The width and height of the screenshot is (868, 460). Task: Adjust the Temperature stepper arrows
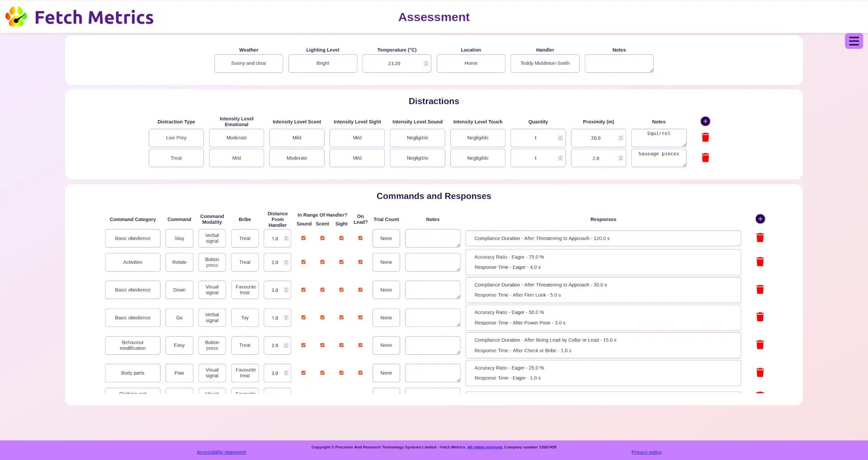(x=426, y=63)
